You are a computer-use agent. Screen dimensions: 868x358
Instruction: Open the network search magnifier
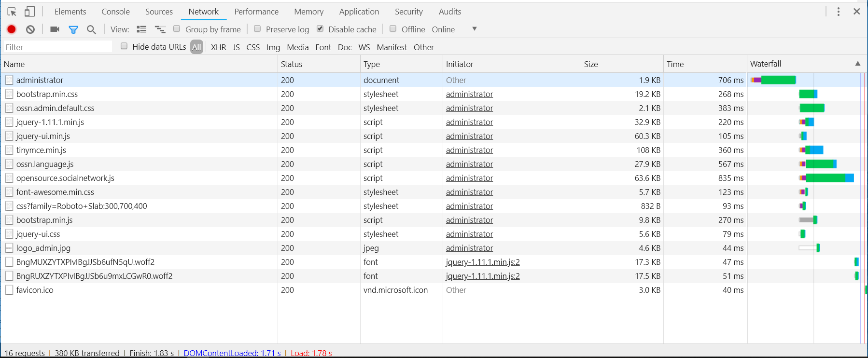click(91, 29)
